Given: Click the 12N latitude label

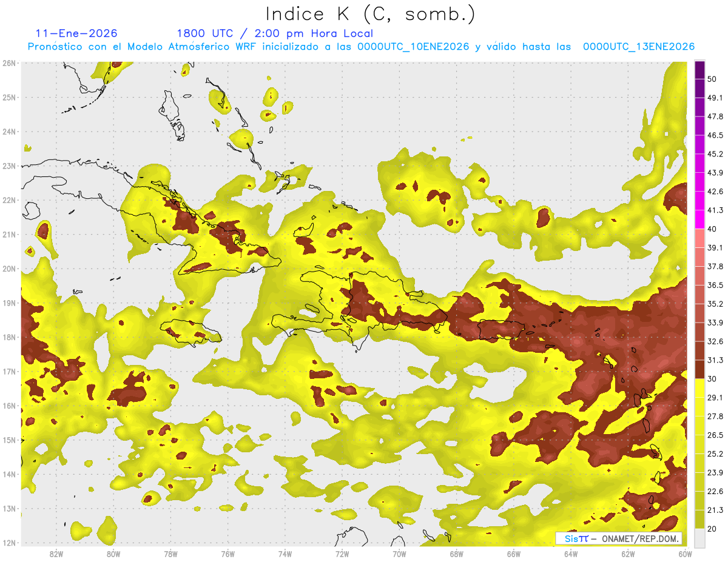Looking at the screenshot, I should [x=9, y=543].
